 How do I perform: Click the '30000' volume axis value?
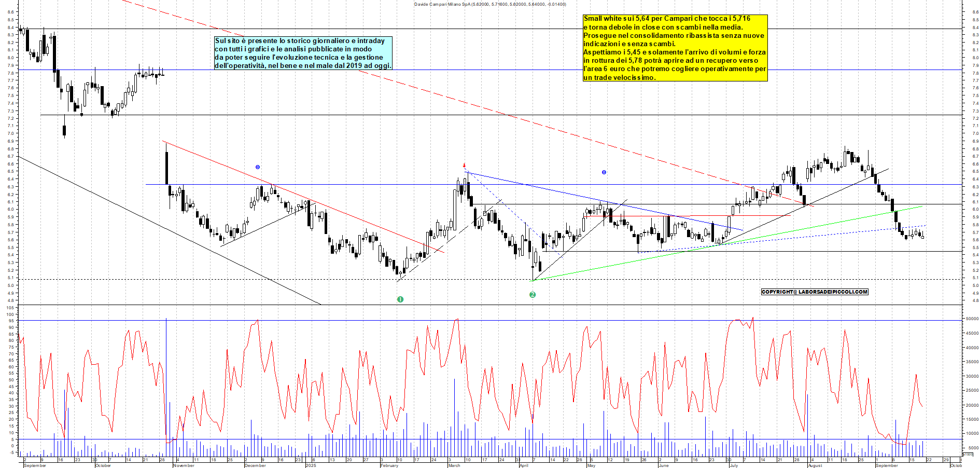click(x=972, y=376)
